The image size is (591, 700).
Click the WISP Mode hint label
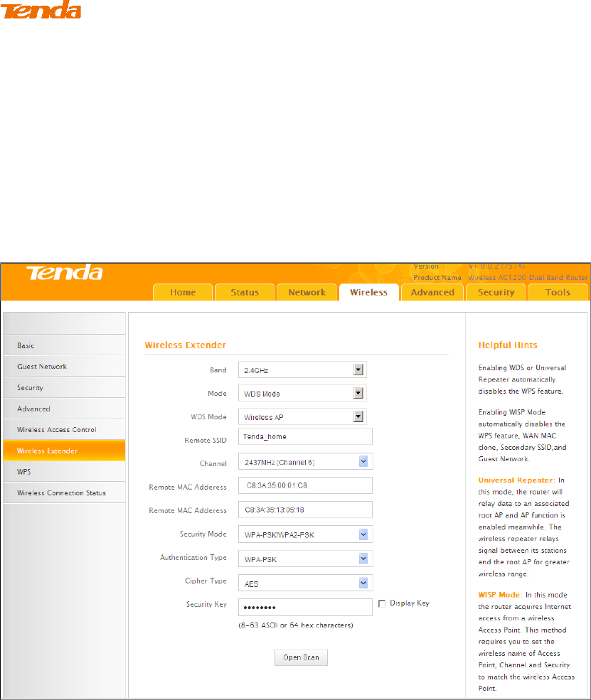tap(499, 595)
